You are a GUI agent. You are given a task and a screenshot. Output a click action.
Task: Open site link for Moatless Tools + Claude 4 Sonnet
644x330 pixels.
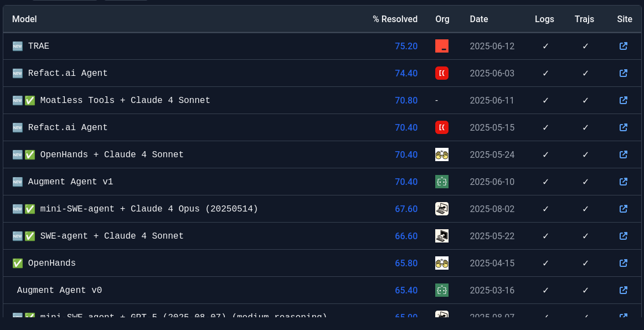623,100
